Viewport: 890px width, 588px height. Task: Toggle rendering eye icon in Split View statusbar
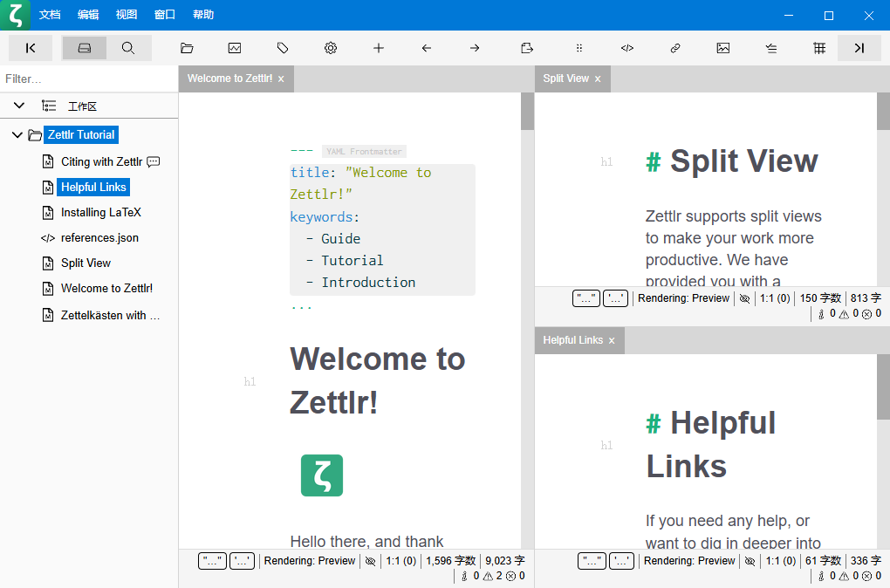(x=744, y=298)
